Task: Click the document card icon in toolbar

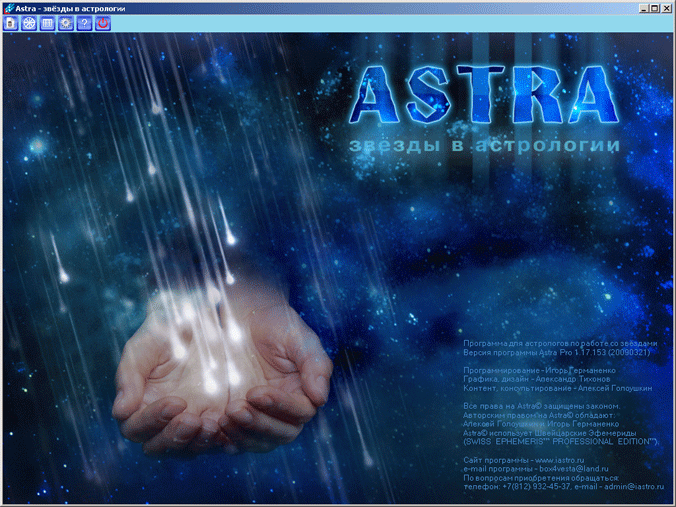Action: click(x=11, y=23)
